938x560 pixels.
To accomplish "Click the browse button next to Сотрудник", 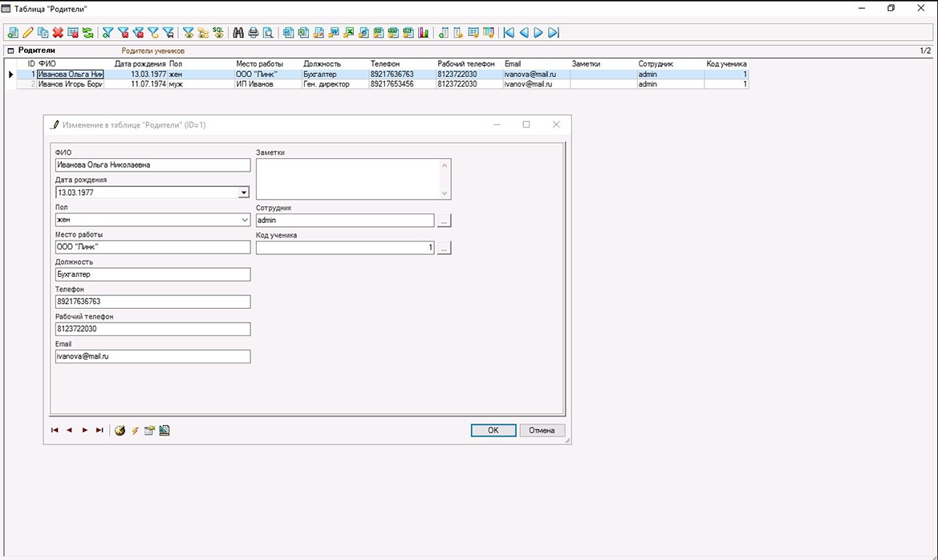I will [x=445, y=221].
